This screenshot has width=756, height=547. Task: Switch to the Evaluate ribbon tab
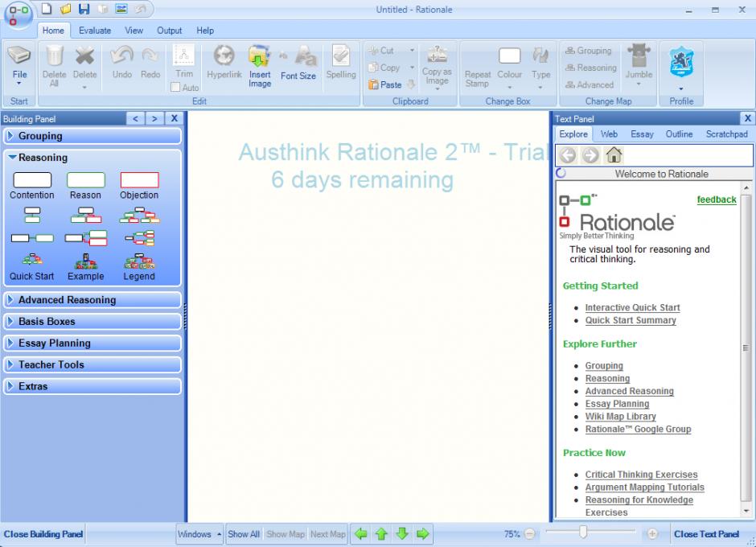[x=95, y=31]
